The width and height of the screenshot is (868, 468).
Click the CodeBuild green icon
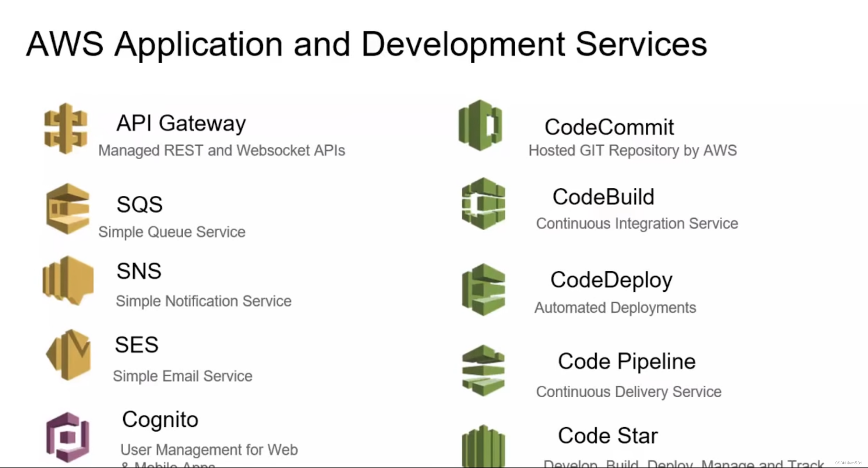click(483, 203)
